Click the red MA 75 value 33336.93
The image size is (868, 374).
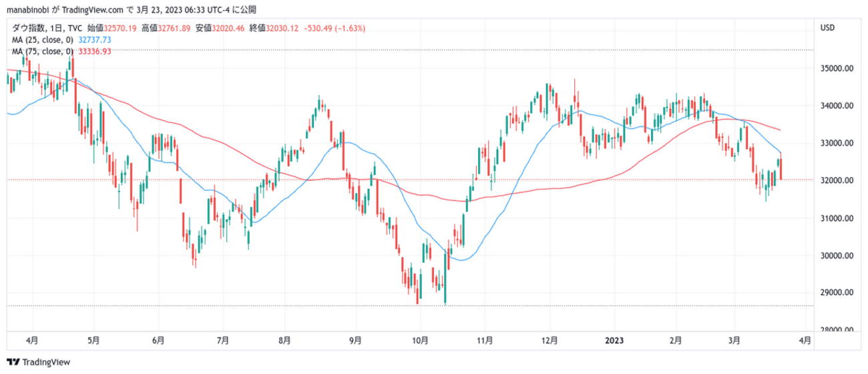95,51
